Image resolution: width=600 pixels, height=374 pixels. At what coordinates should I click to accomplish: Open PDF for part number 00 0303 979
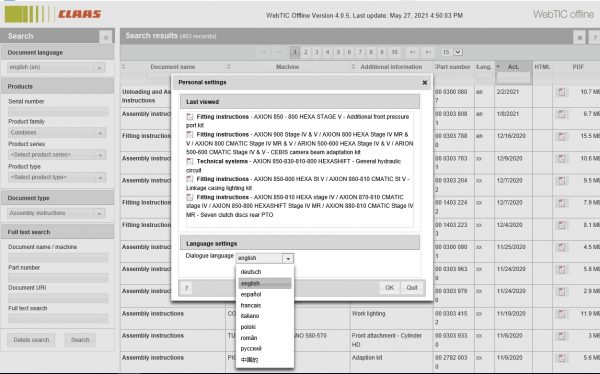coord(561,292)
